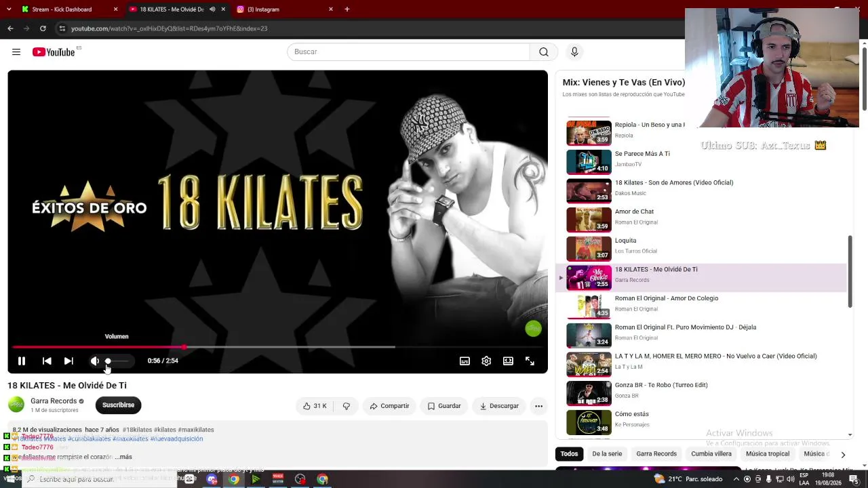The image size is (868, 488).
Task: Open the Garra Records channel name link
Action: pos(54,401)
